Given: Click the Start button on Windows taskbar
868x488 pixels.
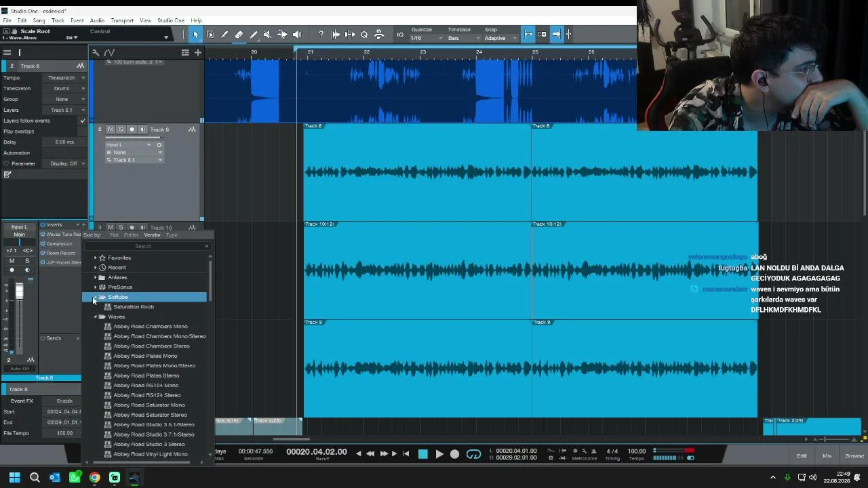Looking at the screenshot, I should pos(14,477).
